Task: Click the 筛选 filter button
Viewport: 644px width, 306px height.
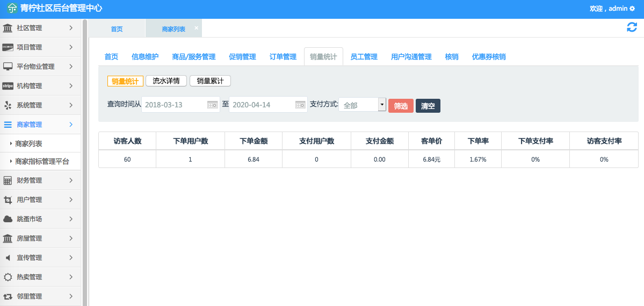Action: click(401, 106)
